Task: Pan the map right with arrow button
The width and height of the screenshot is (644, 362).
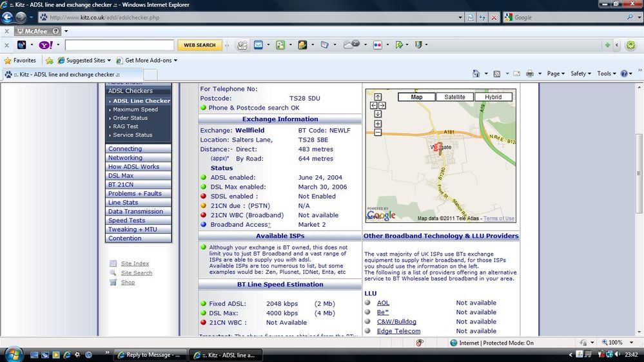Action: 382,106
